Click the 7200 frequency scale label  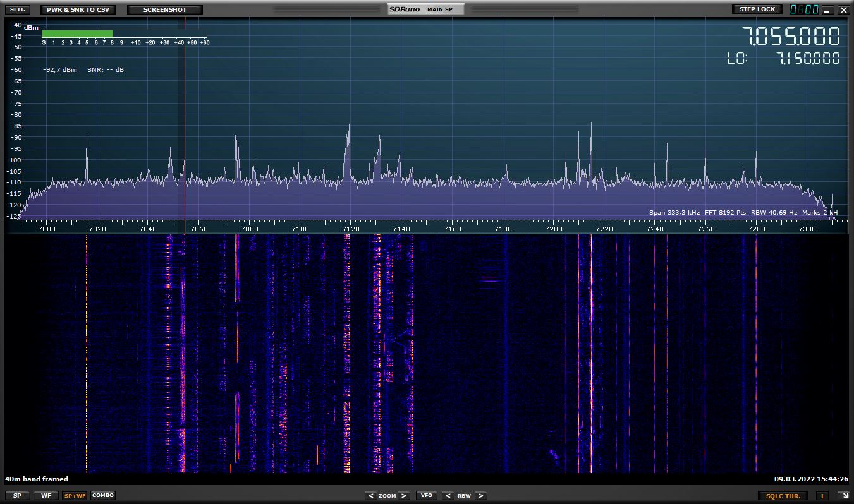[x=554, y=229]
